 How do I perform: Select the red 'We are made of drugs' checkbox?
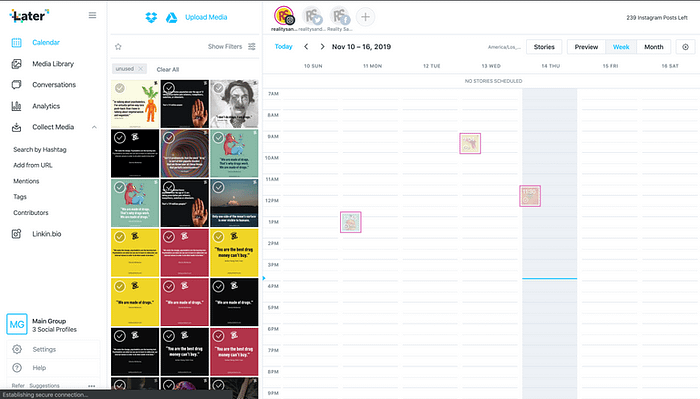pos(169,286)
